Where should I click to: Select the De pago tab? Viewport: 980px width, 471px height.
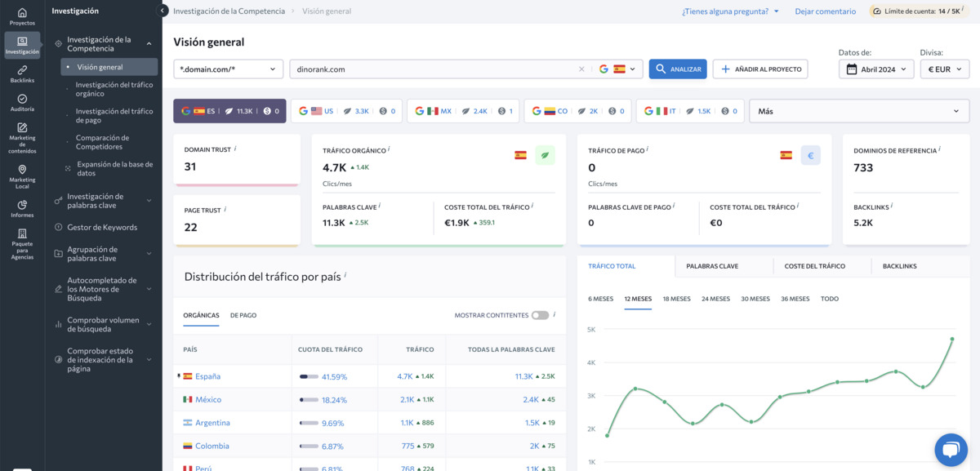click(x=243, y=315)
